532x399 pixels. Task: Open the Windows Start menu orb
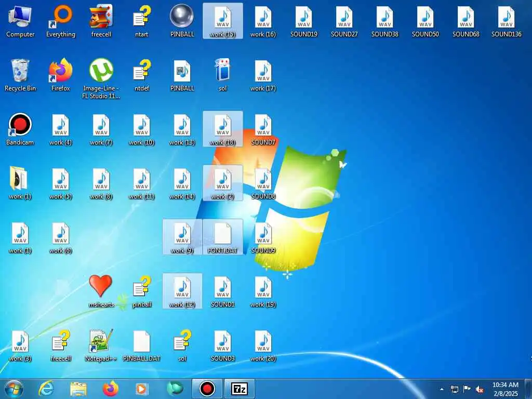click(x=14, y=389)
